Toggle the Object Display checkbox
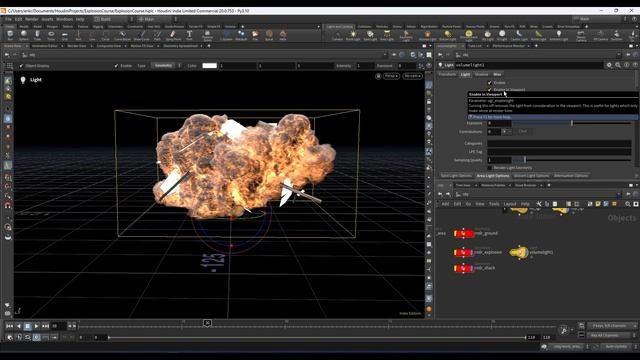 (21, 66)
